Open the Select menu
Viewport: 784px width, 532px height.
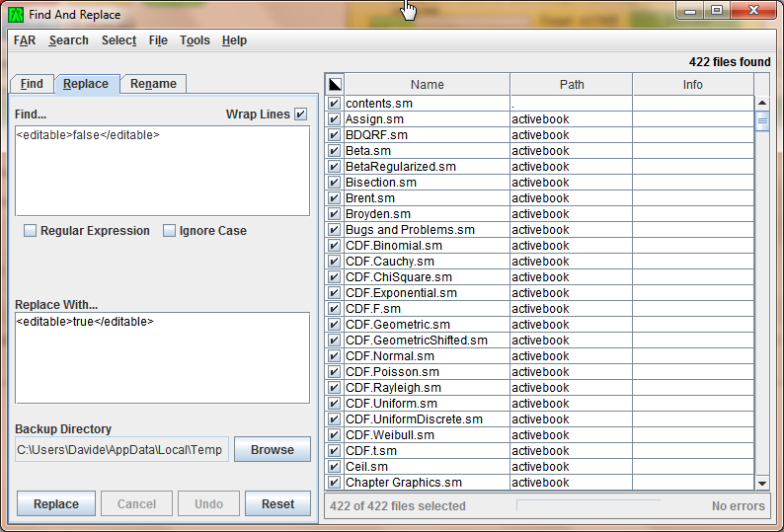[118, 40]
